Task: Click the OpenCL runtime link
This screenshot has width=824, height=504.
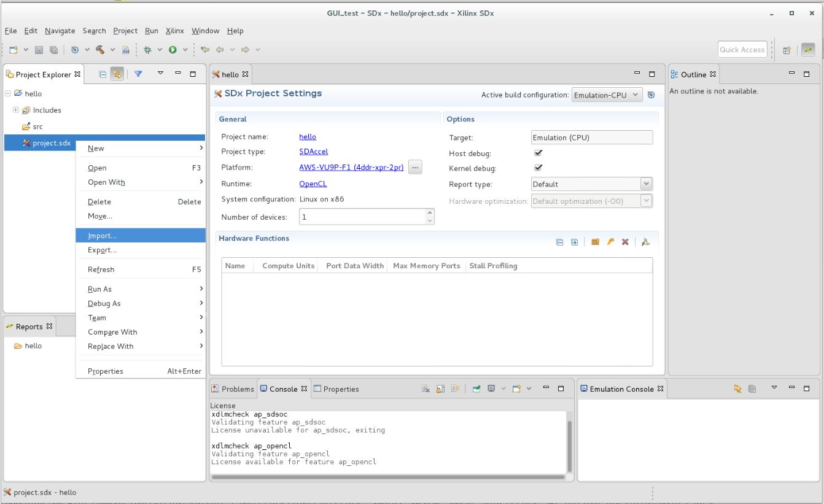Action: coord(313,184)
